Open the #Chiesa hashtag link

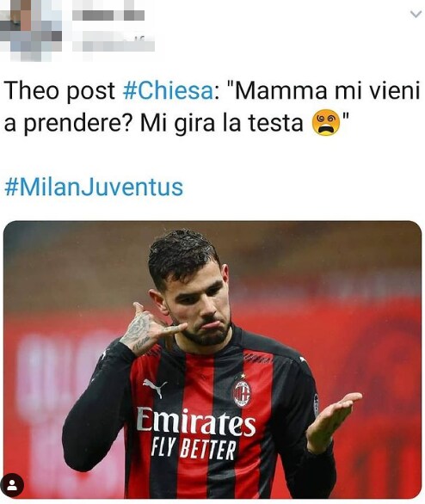tap(168, 90)
